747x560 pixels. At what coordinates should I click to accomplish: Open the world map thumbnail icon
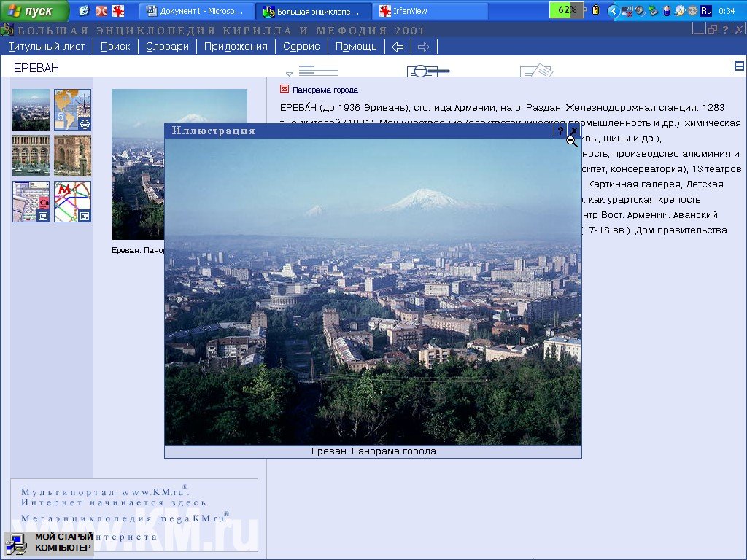[72, 109]
